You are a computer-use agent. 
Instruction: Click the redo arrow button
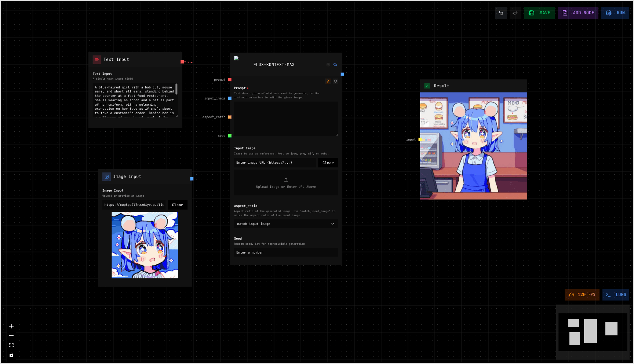coord(515,13)
